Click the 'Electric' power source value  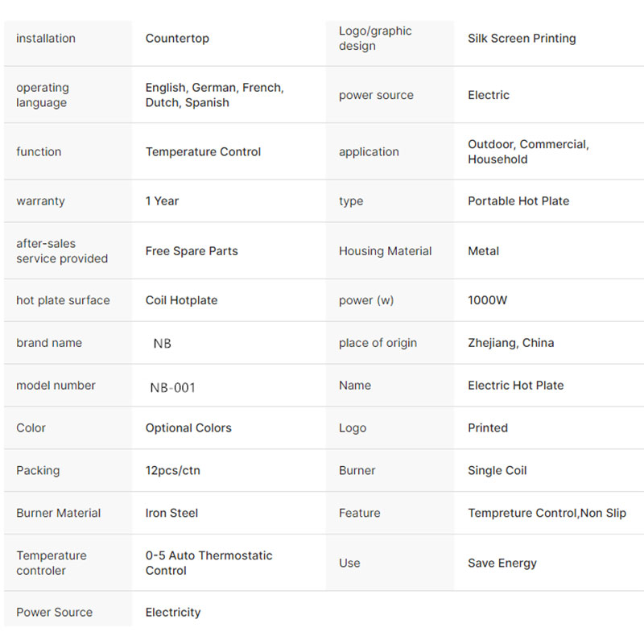pos(489,95)
